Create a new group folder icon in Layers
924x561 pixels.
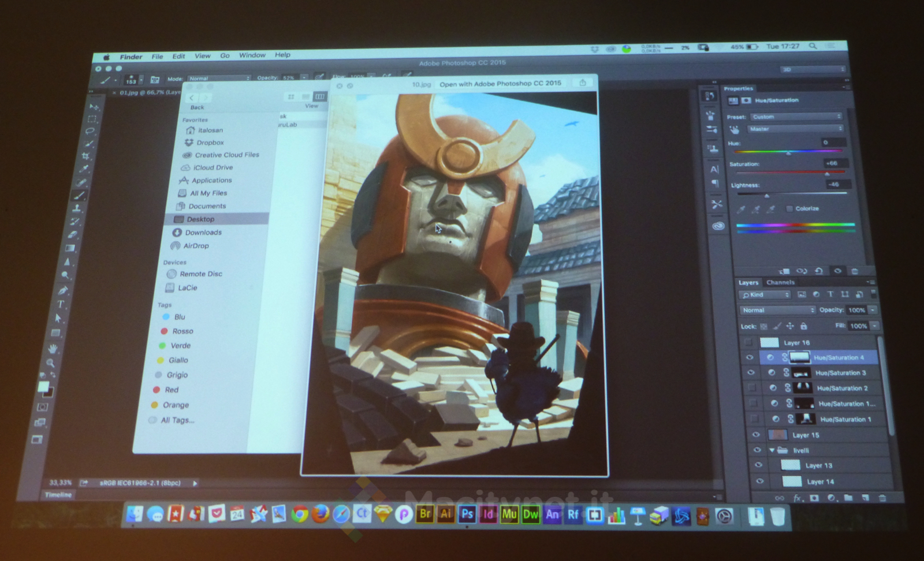pyautogui.click(x=848, y=498)
